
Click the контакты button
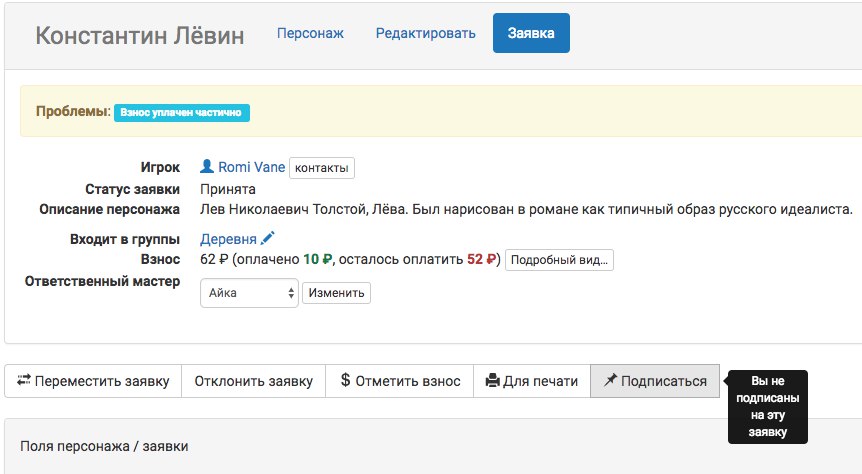click(322, 168)
